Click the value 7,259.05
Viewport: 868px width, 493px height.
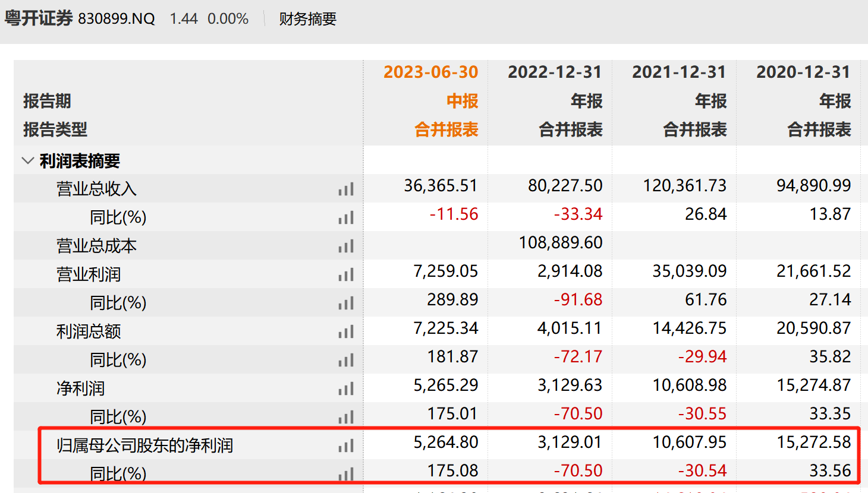click(446, 271)
